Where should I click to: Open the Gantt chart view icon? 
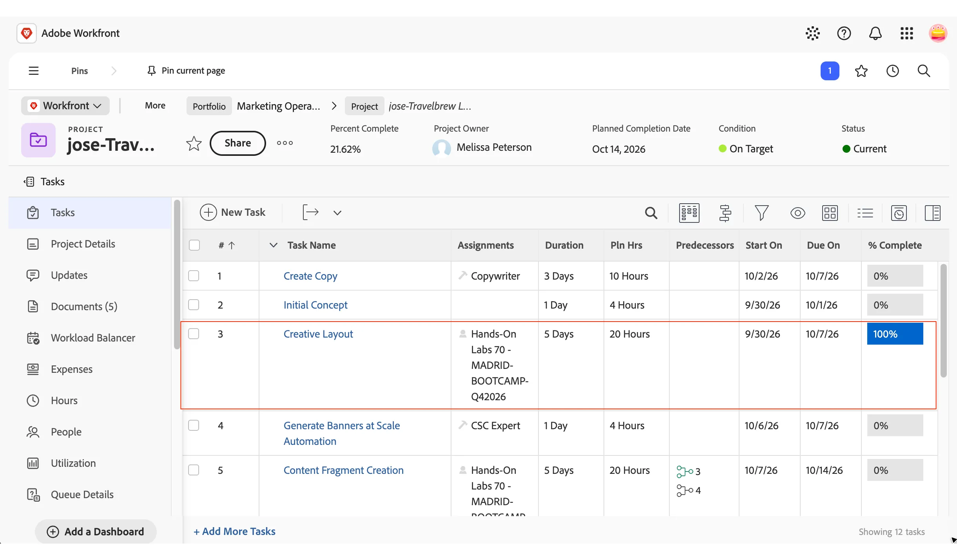pos(725,213)
